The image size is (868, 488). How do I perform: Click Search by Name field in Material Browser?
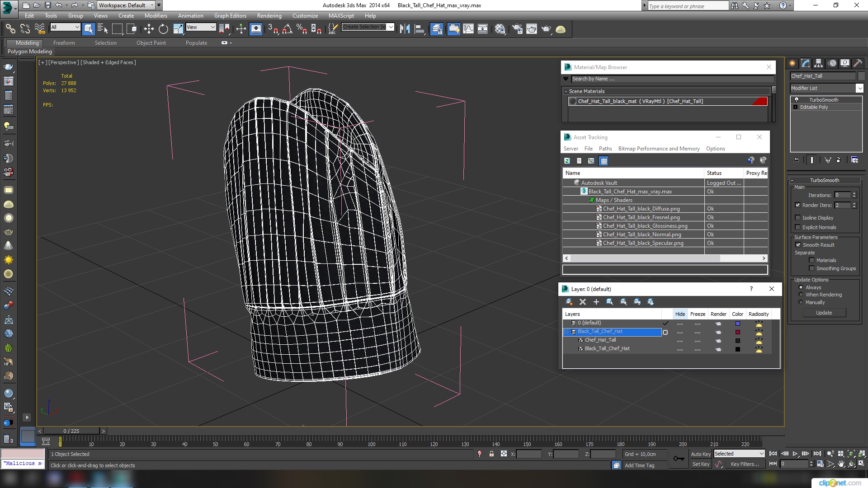(671, 79)
